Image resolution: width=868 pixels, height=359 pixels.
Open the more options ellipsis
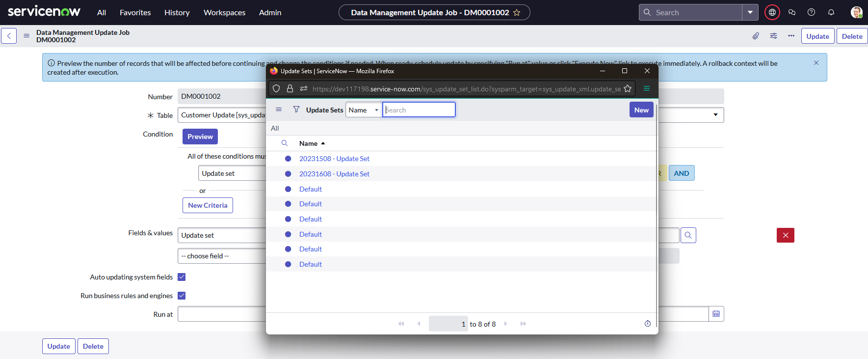pos(791,36)
